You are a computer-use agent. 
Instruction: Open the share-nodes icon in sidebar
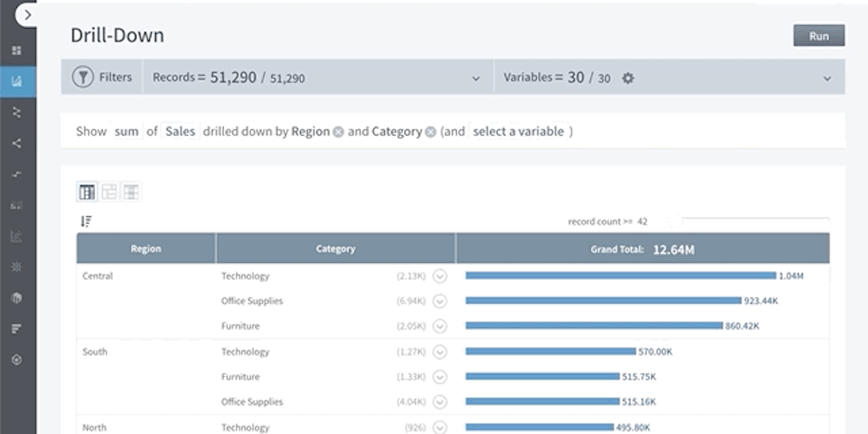pyautogui.click(x=17, y=143)
